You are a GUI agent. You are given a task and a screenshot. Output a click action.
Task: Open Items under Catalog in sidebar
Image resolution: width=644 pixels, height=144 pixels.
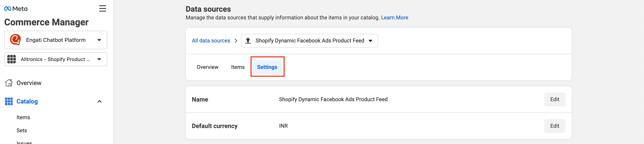(x=23, y=117)
